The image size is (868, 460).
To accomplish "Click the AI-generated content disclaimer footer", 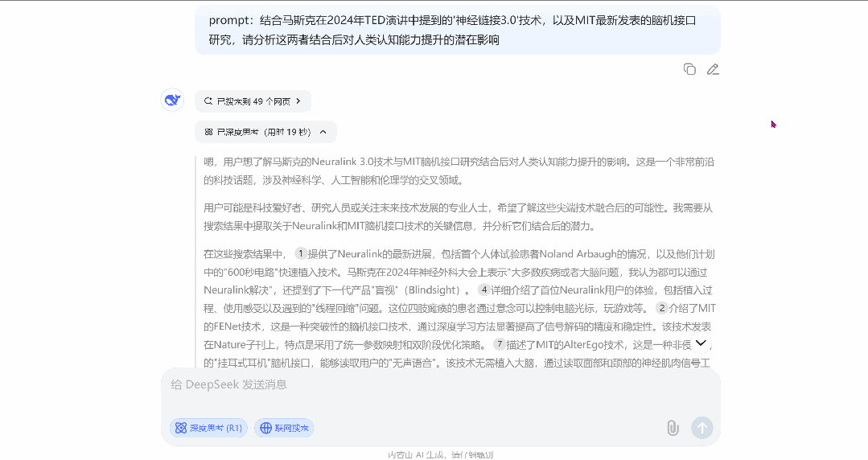I will pyautogui.click(x=440, y=454).
